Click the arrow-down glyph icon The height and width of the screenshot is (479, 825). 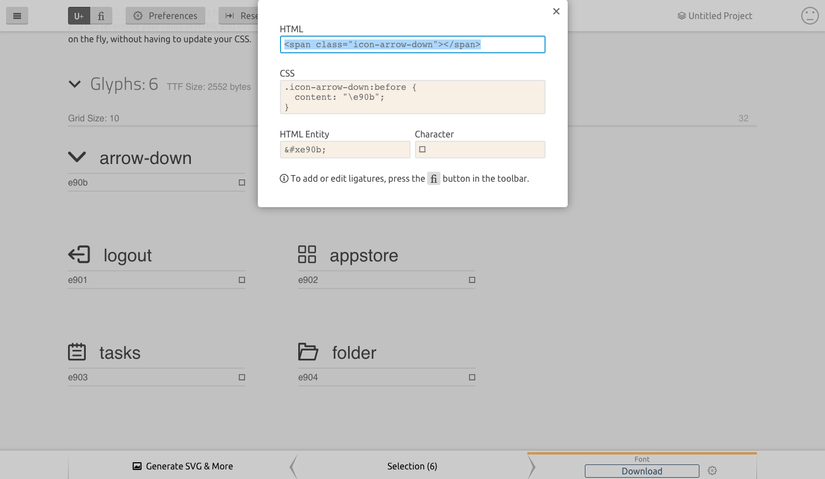(x=77, y=157)
